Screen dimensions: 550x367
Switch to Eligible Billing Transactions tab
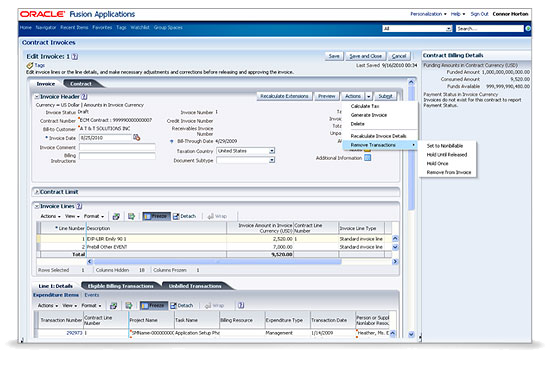point(121,286)
